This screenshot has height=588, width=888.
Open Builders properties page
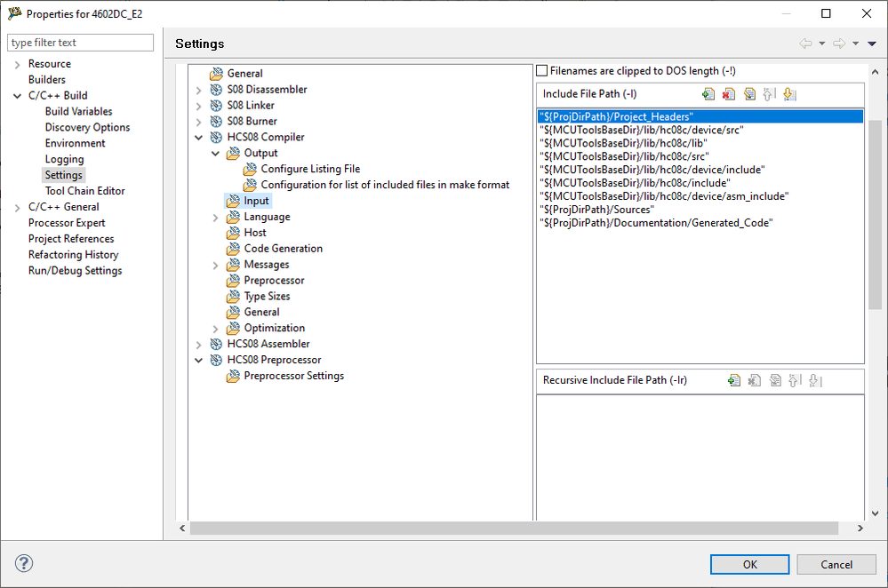point(47,80)
